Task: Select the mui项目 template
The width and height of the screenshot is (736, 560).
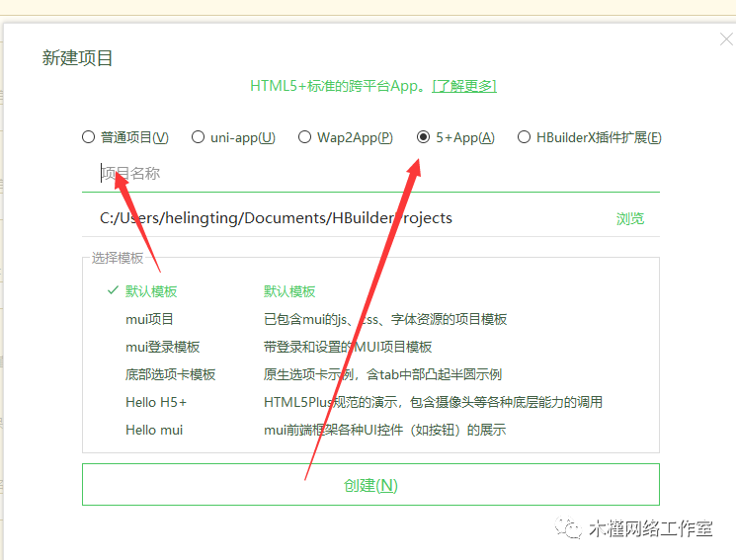Action: click(x=149, y=319)
